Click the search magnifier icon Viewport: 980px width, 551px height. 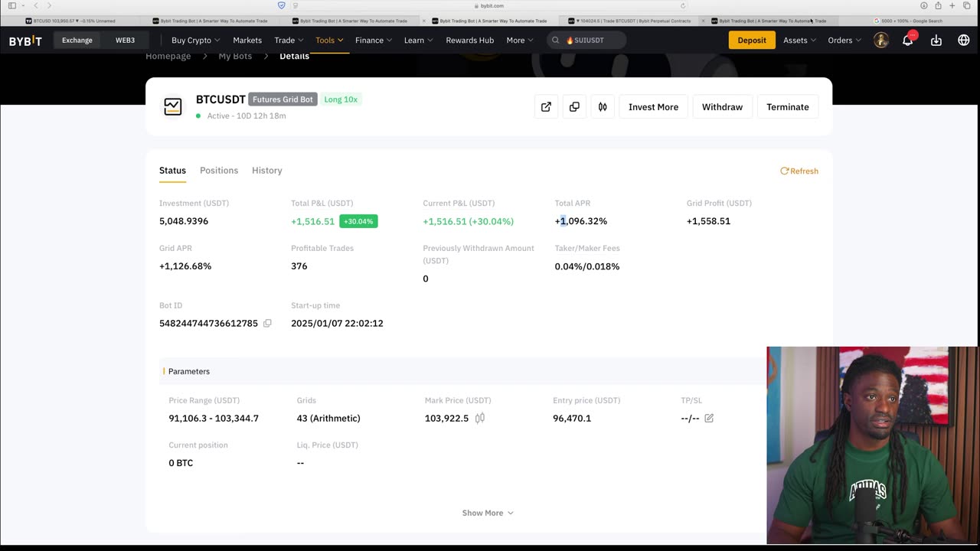click(556, 40)
